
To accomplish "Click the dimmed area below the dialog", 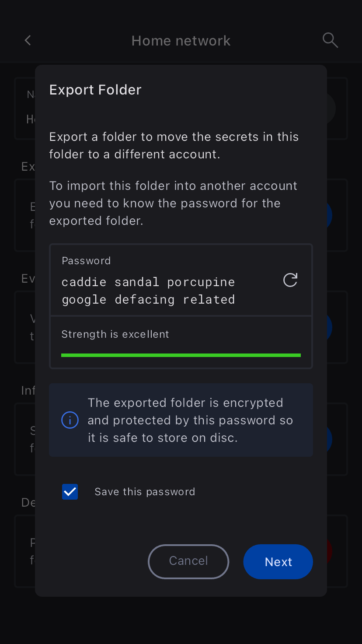I will 181,620.
